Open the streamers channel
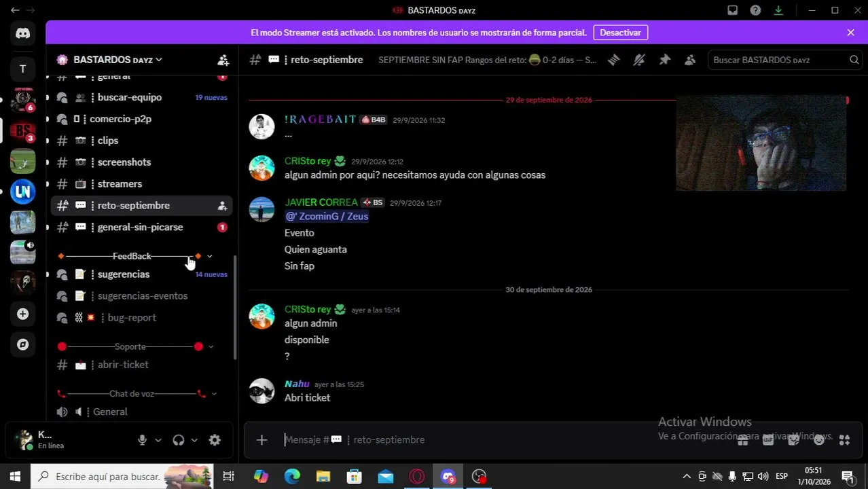 141,184
